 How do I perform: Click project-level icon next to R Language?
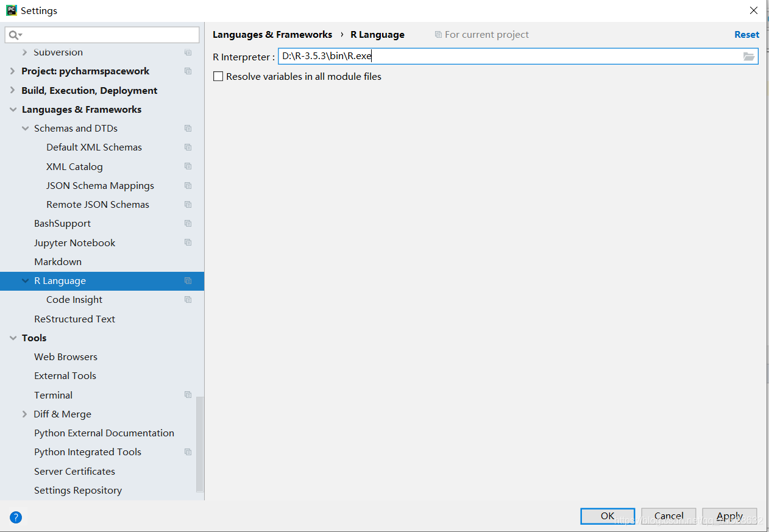(x=188, y=281)
